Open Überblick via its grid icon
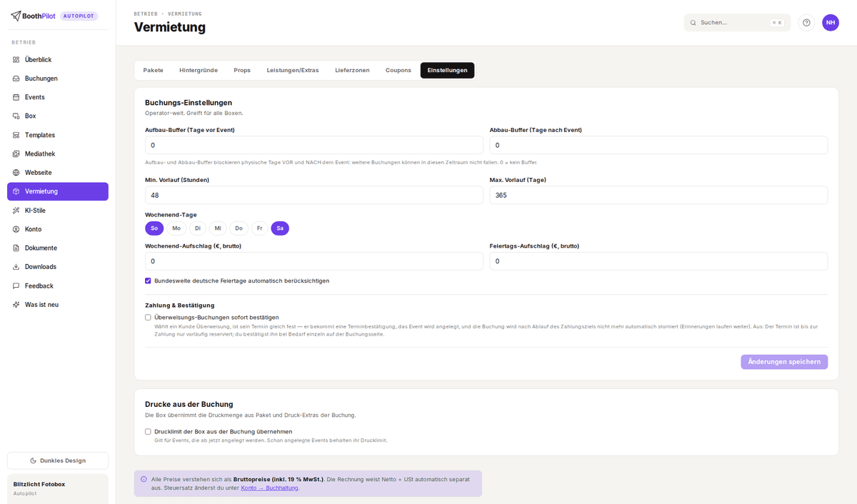 click(x=16, y=60)
